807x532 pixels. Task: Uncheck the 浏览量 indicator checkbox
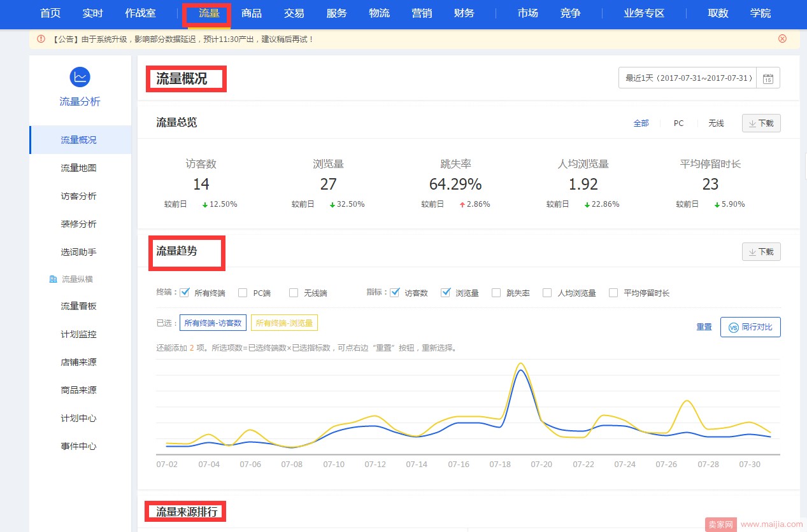[446, 293]
